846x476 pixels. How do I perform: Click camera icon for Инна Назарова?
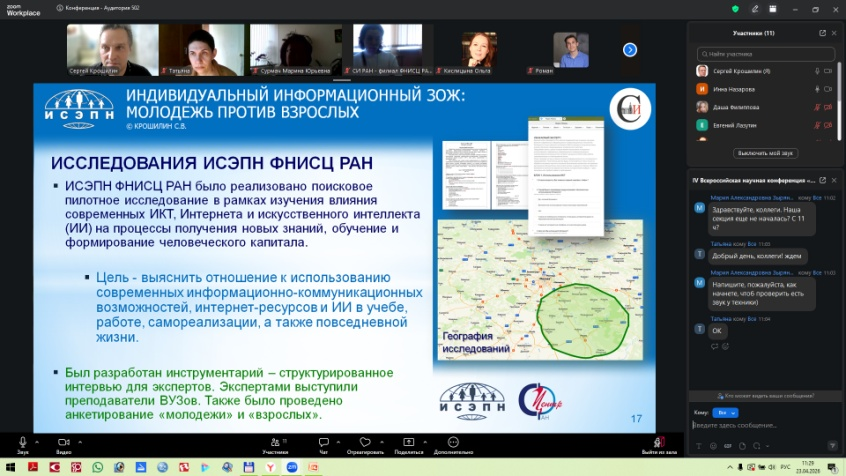coord(828,89)
